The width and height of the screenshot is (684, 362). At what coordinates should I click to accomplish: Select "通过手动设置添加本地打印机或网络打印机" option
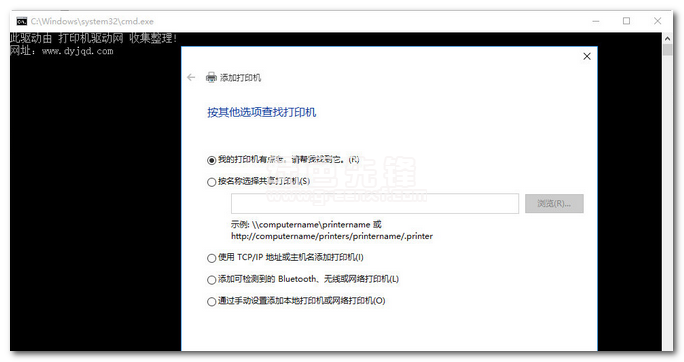212,301
